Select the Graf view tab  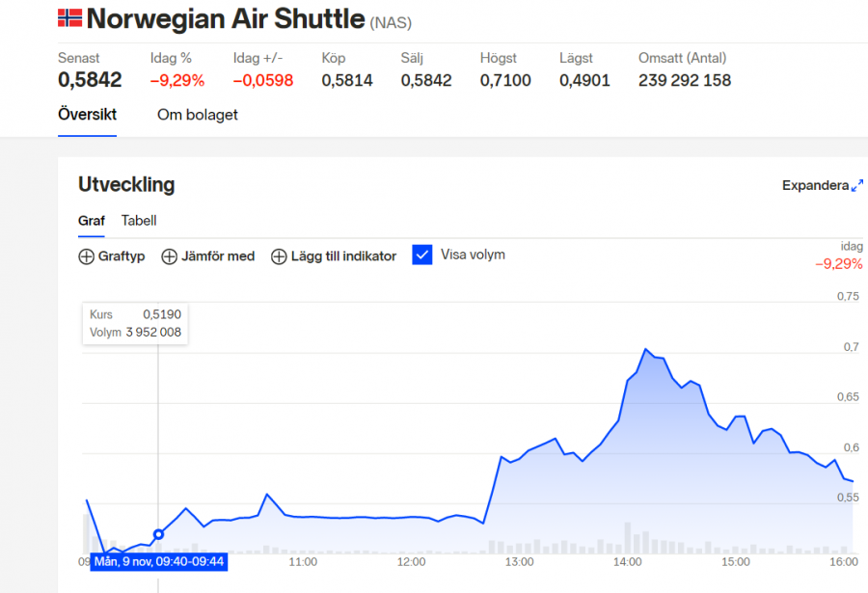click(91, 221)
